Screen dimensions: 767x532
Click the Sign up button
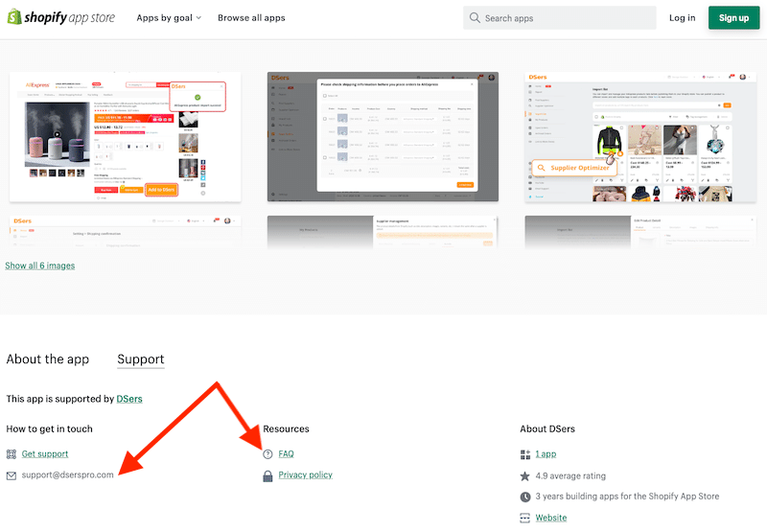click(733, 17)
